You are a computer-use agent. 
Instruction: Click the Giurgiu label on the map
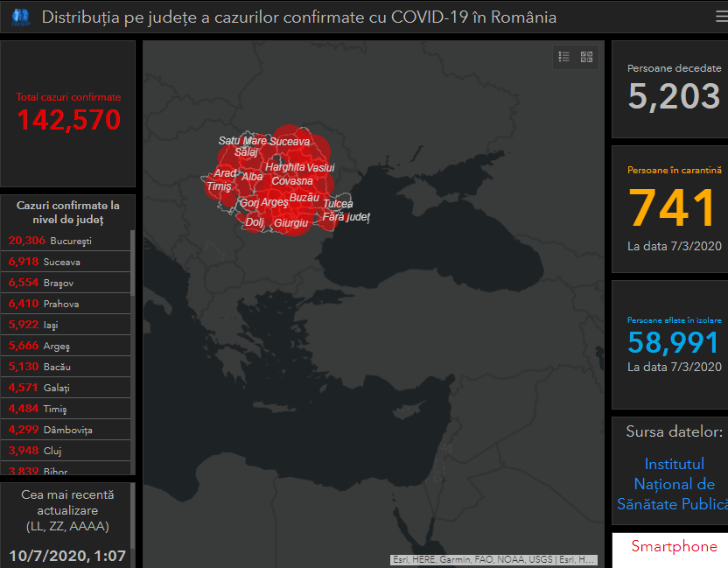[x=290, y=223]
